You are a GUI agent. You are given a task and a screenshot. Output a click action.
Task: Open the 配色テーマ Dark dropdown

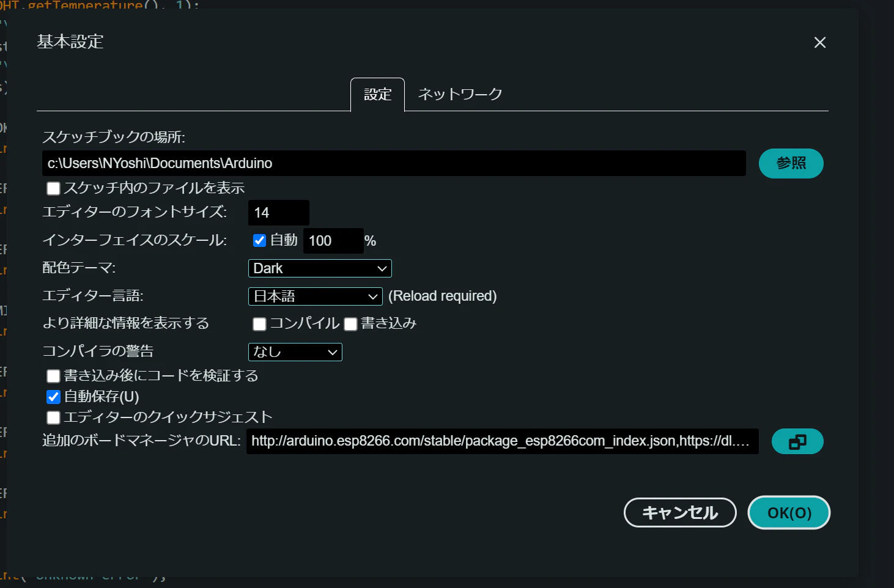pos(320,268)
